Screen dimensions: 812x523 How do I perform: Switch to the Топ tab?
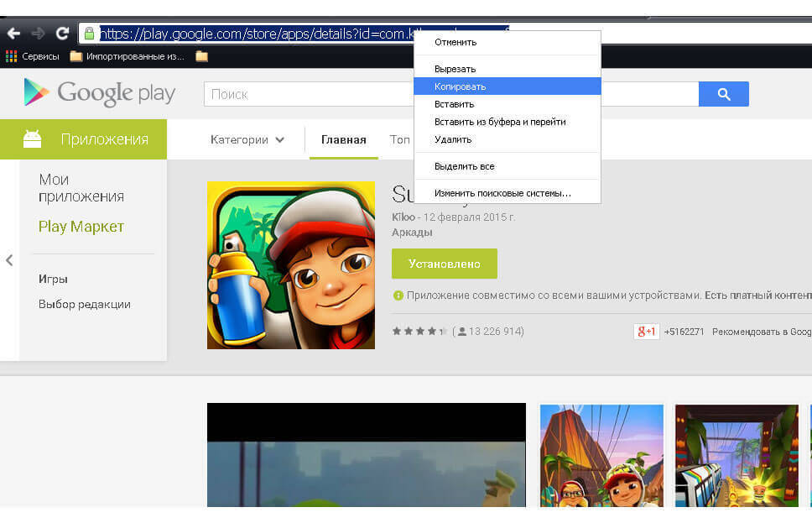(399, 139)
